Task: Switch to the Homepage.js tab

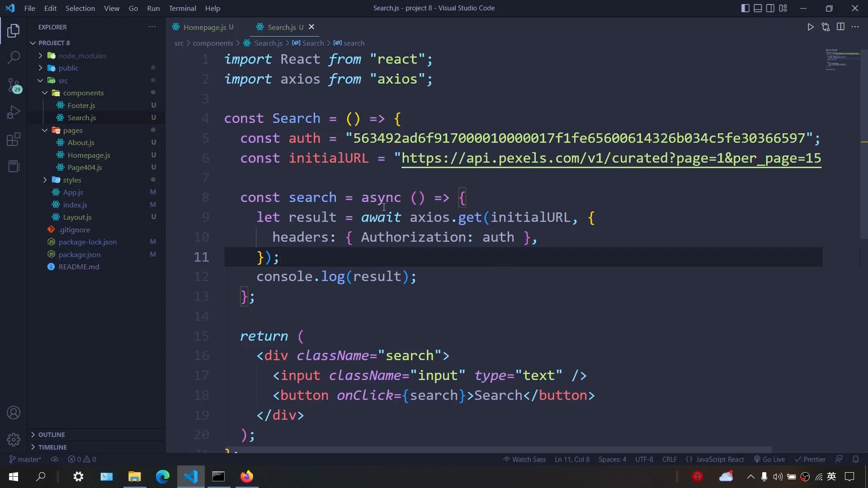Action: pos(204,27)
